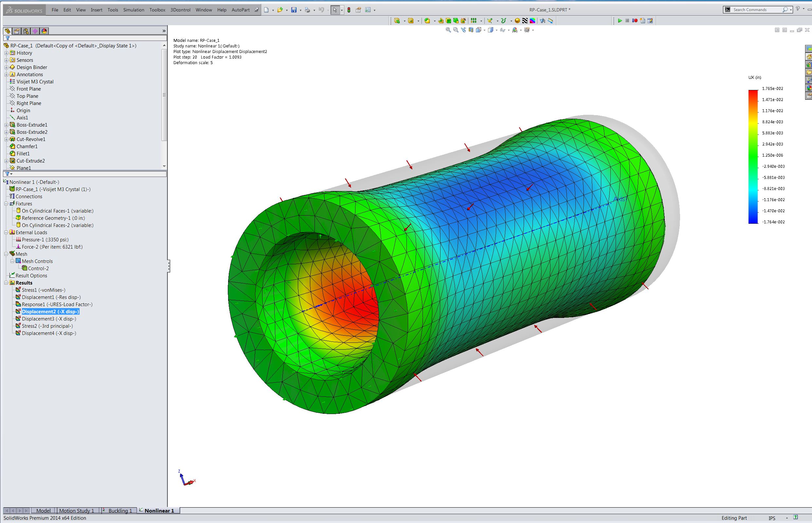Click the New document icon
This screenshot has height=523, width=812.
coord(266,10)
